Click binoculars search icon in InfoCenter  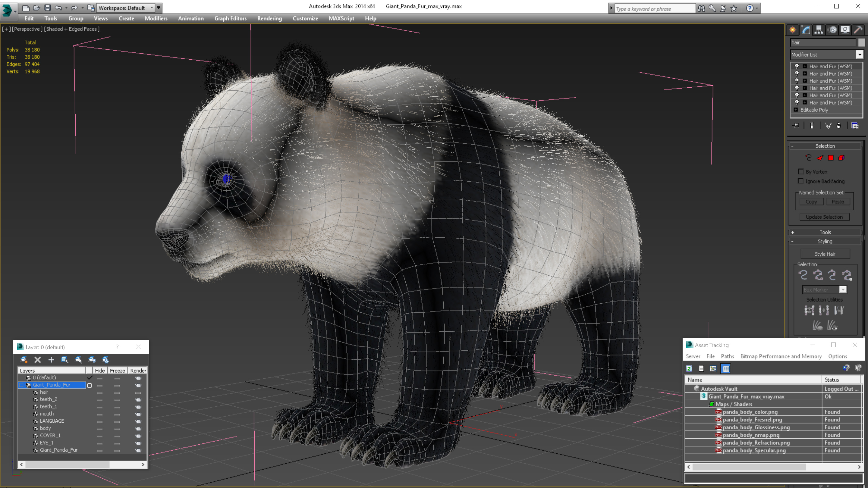701,8
